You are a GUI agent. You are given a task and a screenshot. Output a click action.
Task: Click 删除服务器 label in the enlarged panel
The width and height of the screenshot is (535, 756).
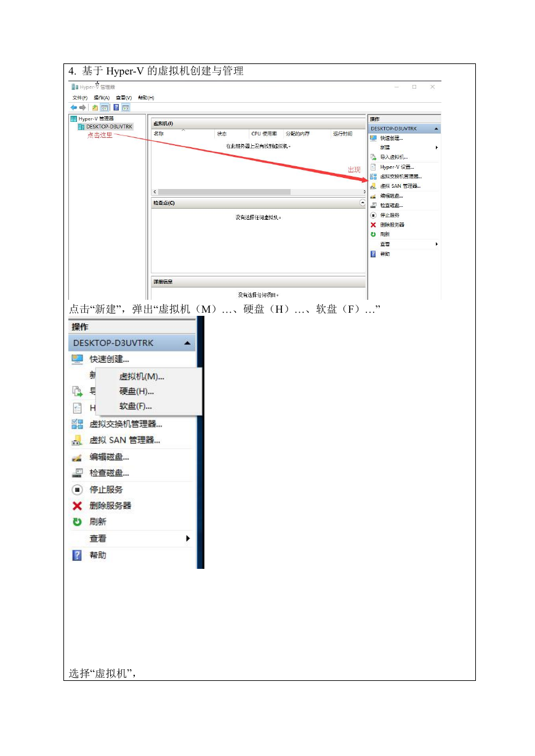pyautogui.click(x=110, y=505)
